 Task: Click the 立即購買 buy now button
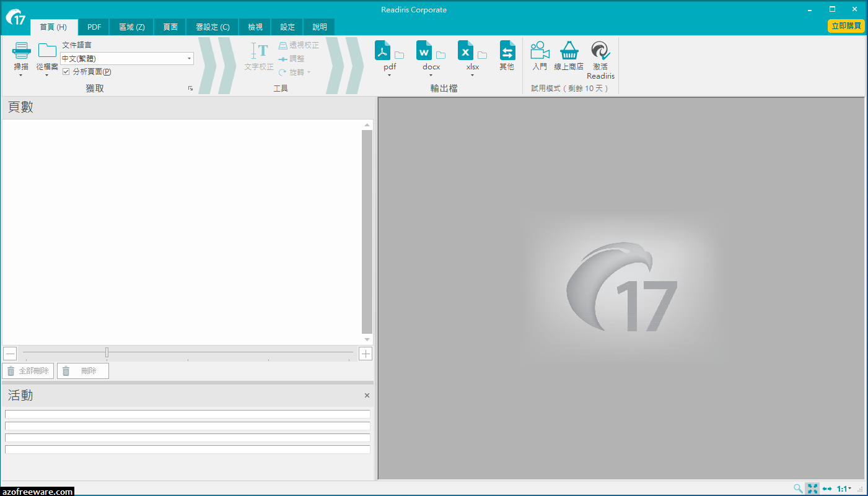pos(846,26)
